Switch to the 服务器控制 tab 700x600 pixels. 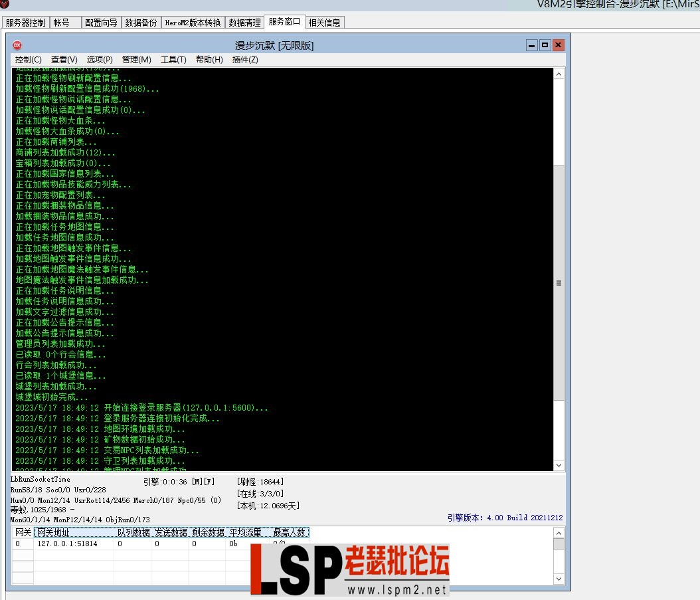coord(26,22)
